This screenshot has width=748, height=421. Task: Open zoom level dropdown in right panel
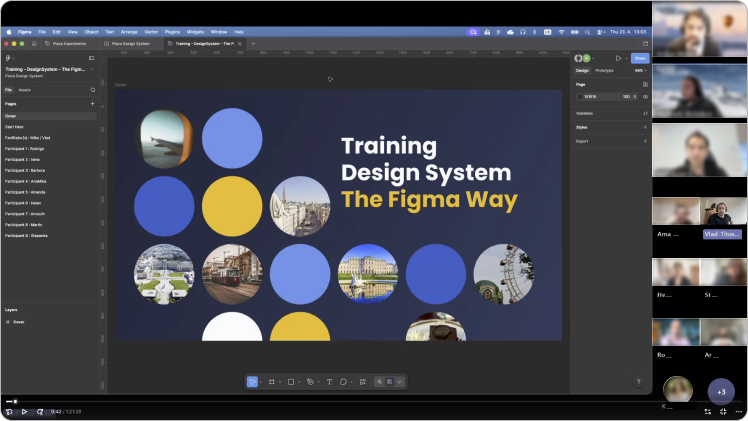point(641,71)
